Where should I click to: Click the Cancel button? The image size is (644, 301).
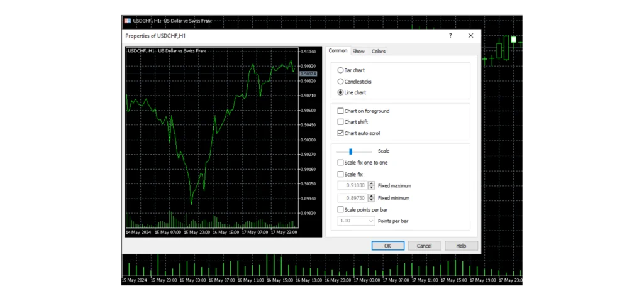tap(425, 246)
